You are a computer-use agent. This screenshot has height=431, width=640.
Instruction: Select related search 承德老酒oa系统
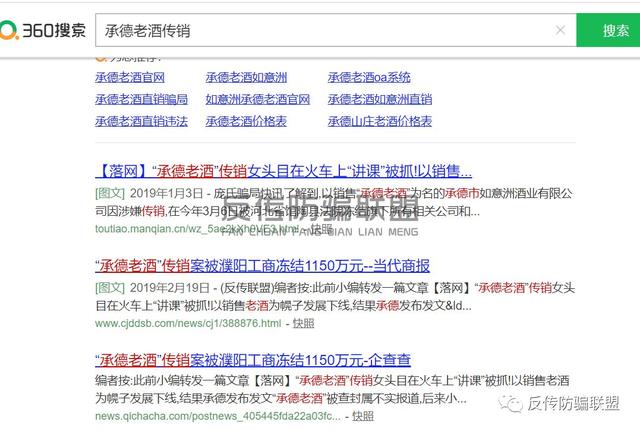pos(369,78)
